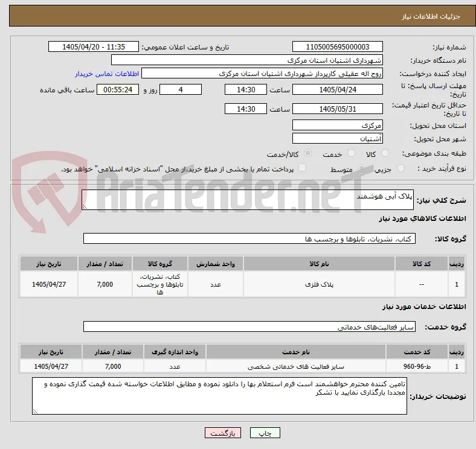Click the پلاک فلزی cell
The width and height of the screenshot is (476, 449).
(x=319, y=284)
